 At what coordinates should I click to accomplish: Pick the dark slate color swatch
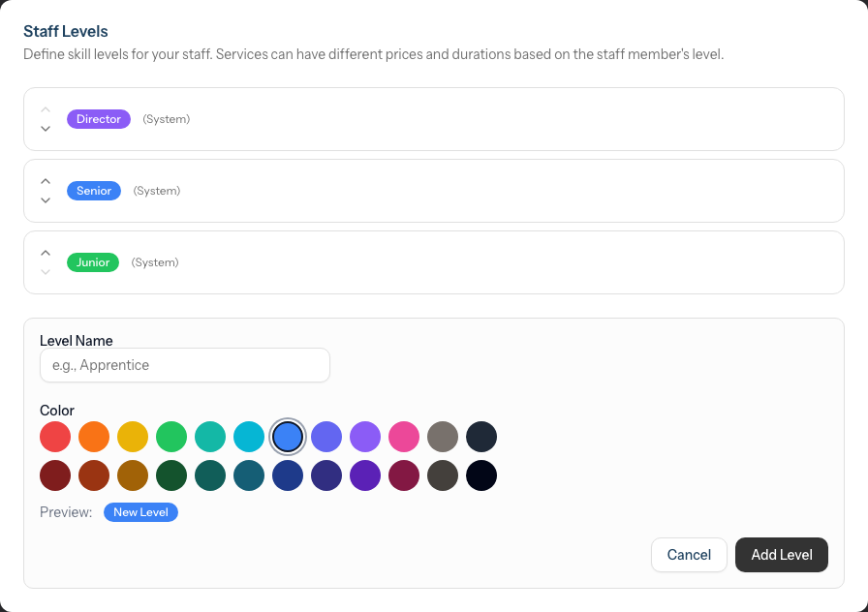pos(481,437)
